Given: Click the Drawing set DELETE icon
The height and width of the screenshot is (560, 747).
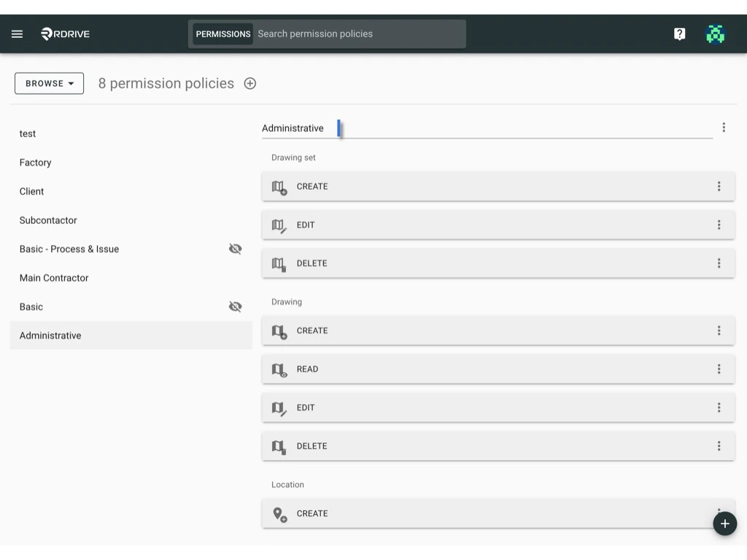Looking at the screenshot, I should [278, 263].
